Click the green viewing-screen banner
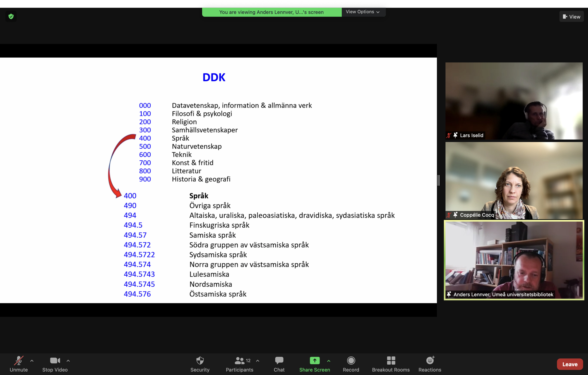The image size is (588, 375). (x=272, y=12)
